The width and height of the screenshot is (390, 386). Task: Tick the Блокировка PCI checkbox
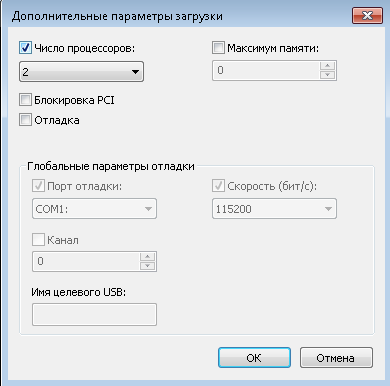click(25, 100)
